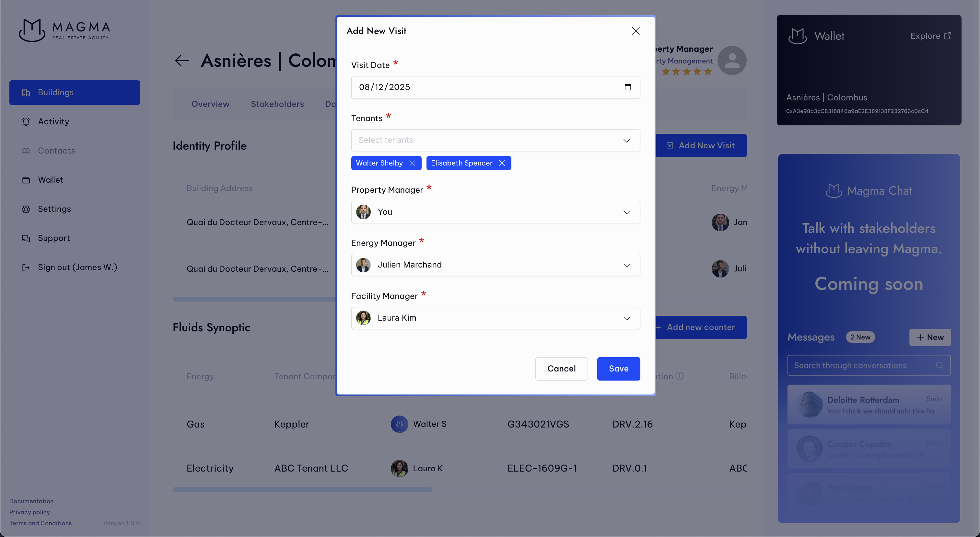Screen dimensions: 980x537
Task: Switch to the Stakeholders tab
Action: pyautogui.click(x=277, y=104)
